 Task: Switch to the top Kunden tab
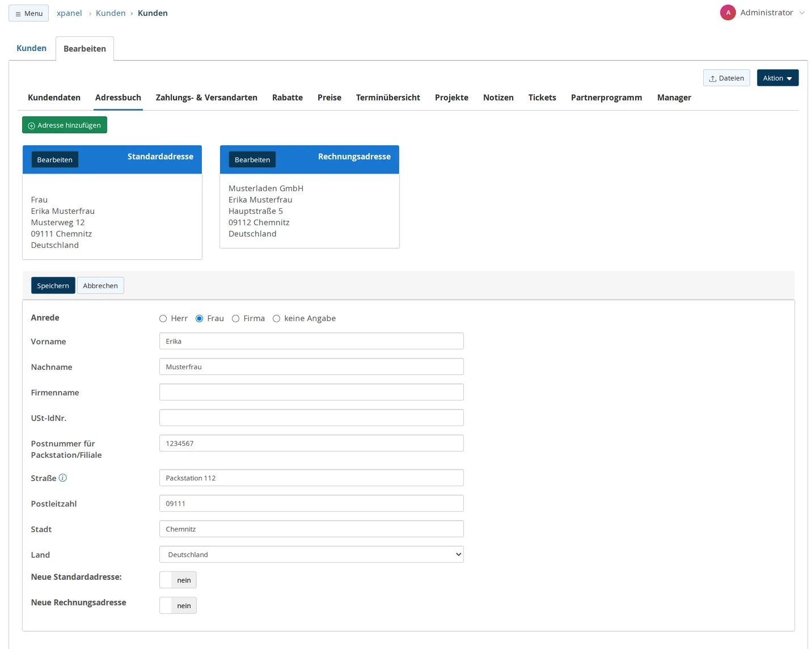[x=31, y=48]
